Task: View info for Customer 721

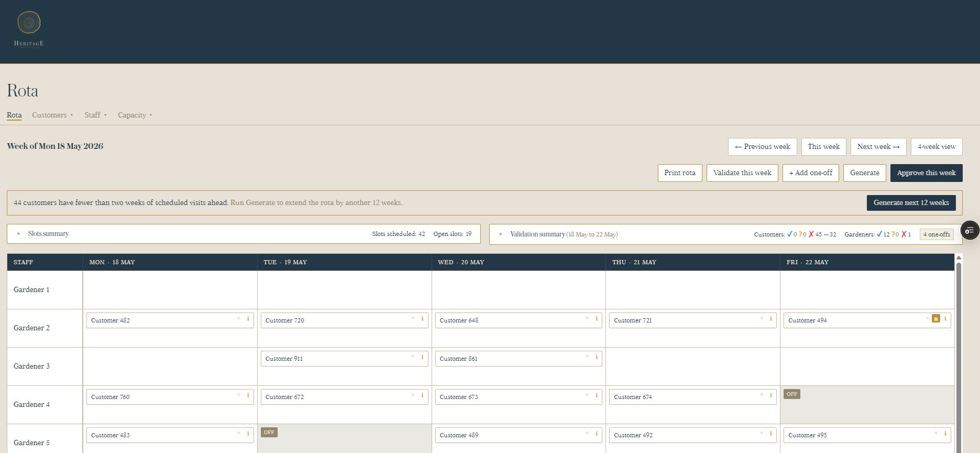Action: (x=771, y=319)
